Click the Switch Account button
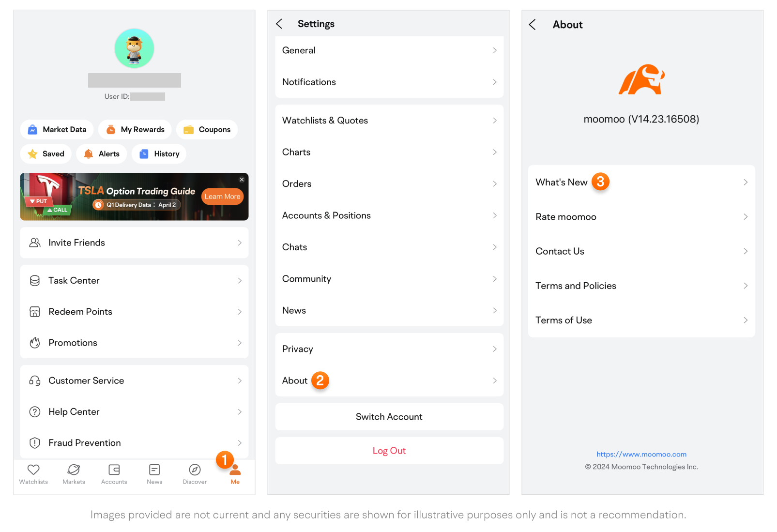This screenshot has width=777, height=532. (389, 417)
